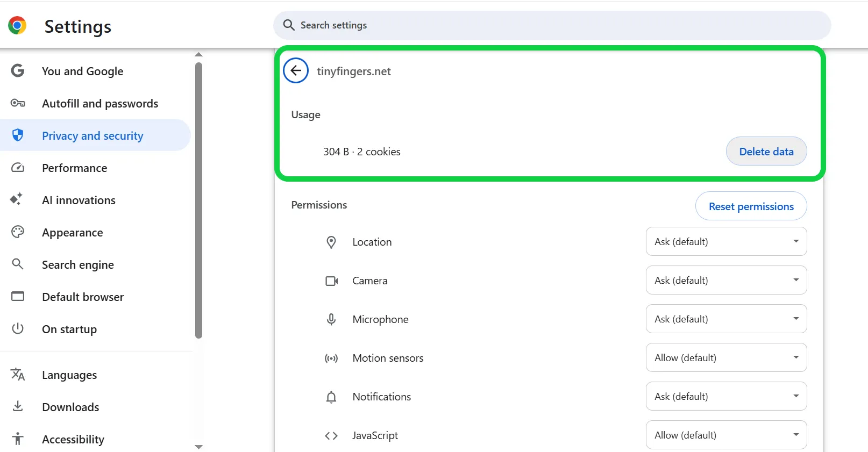Click the speedometer icon for Performance
The width and height of the screenshot is (868, 452).
tap(18, 167)
